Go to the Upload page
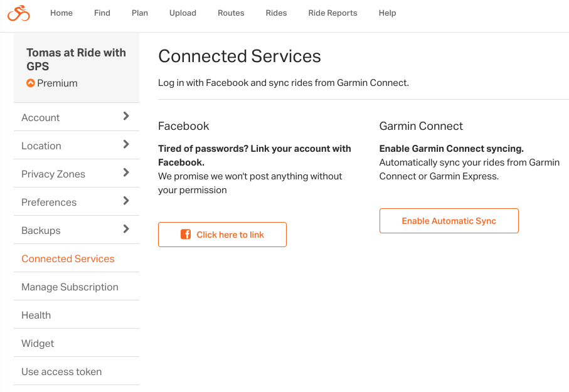The height and width of the screenshot is (392, 569). pyautogui.click(x=183, y=13)
